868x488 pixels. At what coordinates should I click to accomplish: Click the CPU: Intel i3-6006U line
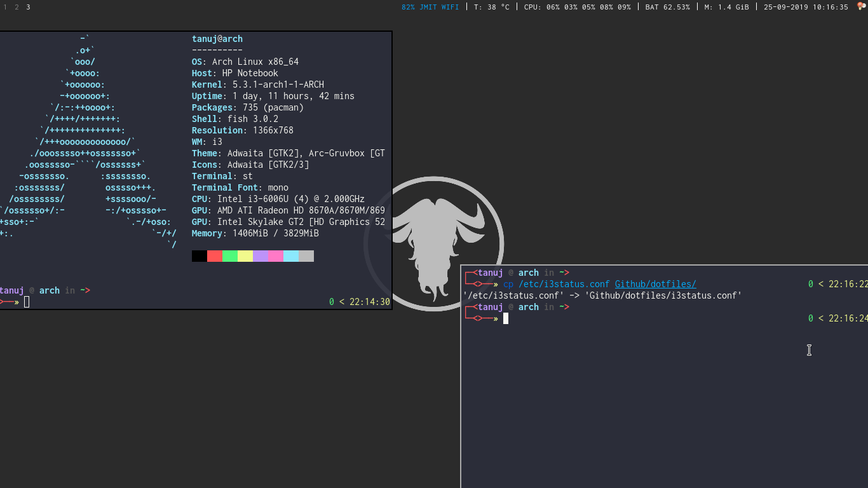point(278,199)
